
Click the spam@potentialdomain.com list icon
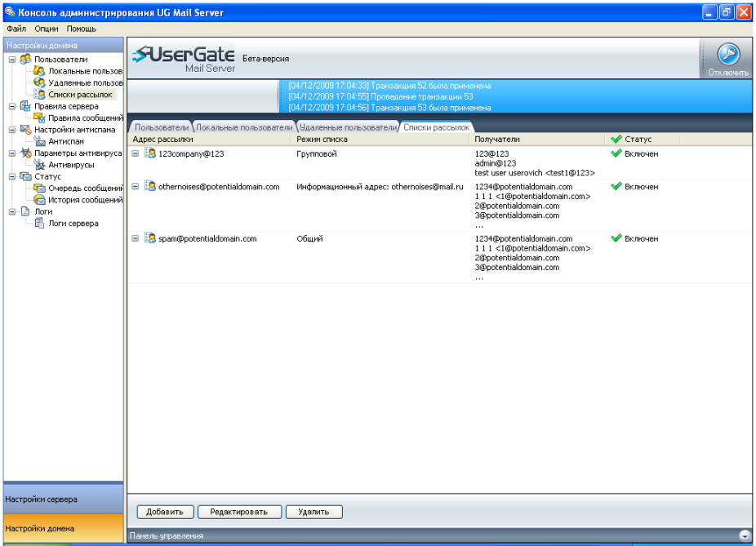[x=150, y=238]
